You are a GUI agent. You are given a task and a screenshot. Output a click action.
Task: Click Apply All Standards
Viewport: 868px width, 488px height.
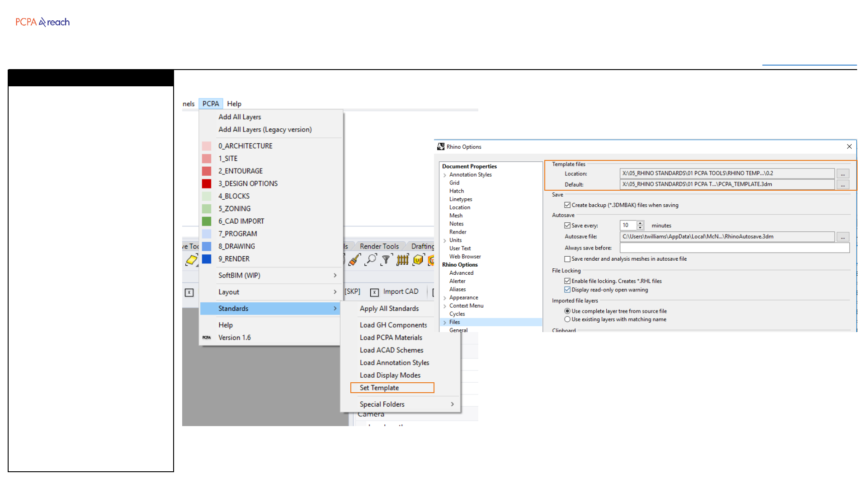[x=389, y=309]
